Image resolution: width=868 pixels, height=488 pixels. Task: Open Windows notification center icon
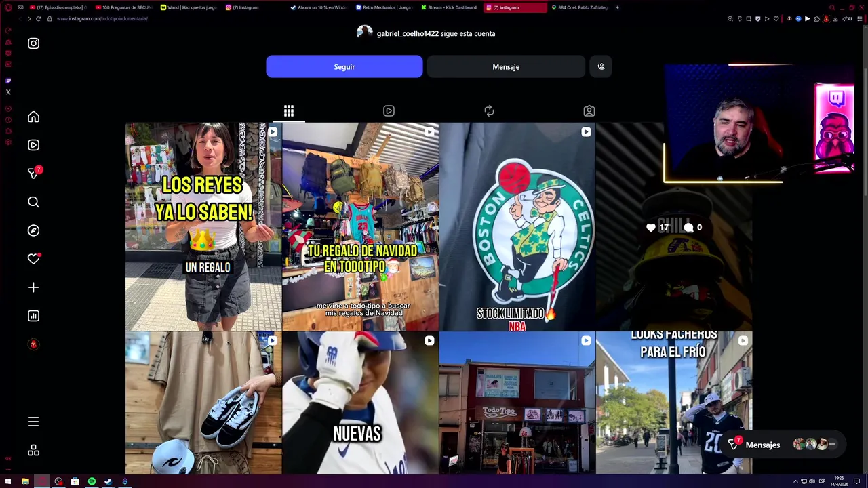click(856, 481)
